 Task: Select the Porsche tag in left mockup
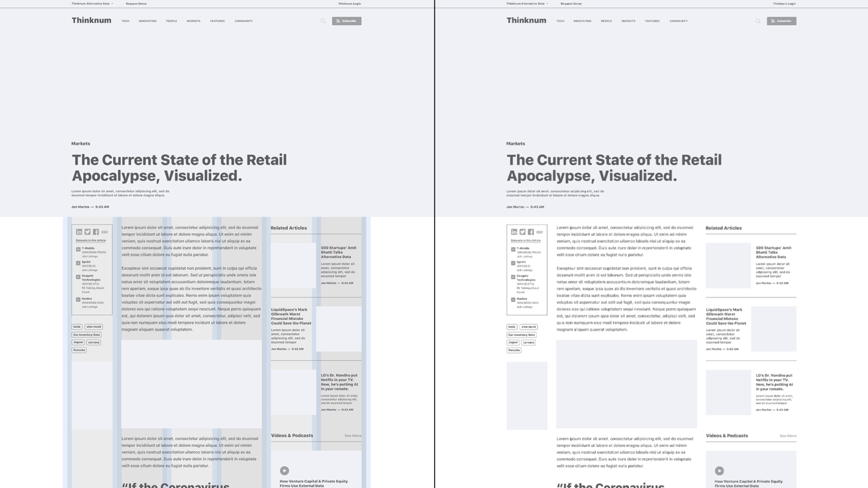click(x=79, y=350)
